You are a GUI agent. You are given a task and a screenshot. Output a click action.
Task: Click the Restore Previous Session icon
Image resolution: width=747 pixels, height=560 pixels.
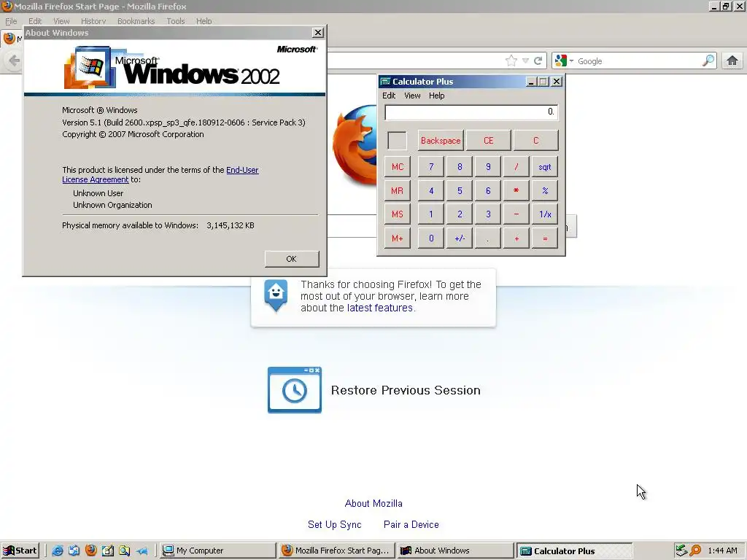coord(295,390)
